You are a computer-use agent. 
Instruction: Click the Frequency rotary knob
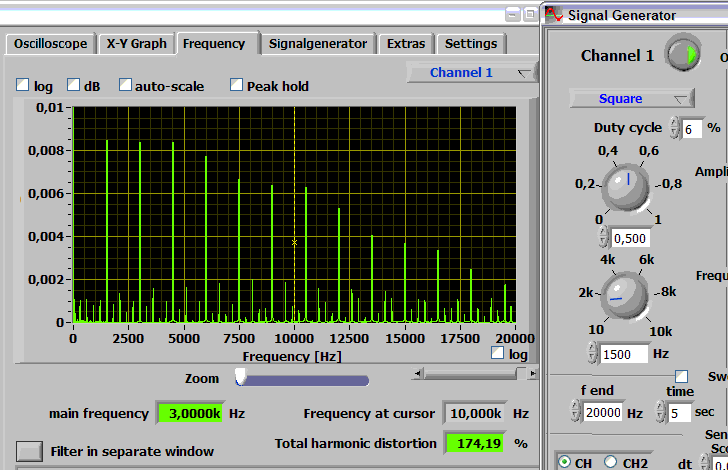[x=626, y=295]
